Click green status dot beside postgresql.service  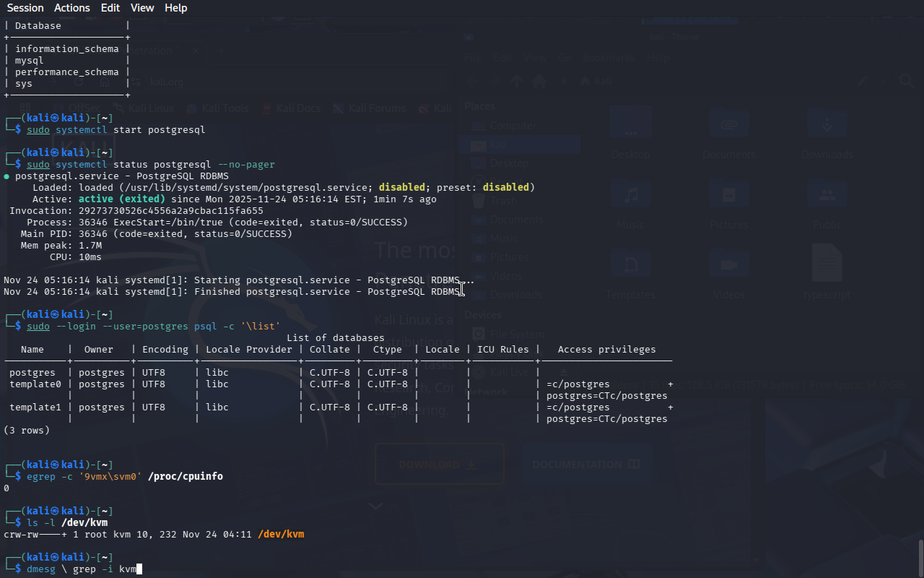[x=6, y=176]
